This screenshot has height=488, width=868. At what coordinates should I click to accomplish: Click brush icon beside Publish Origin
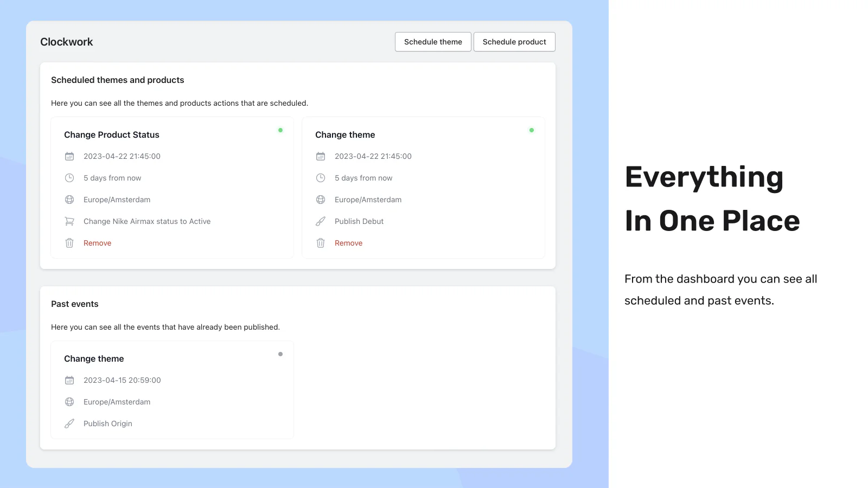(x=69, y=423)
